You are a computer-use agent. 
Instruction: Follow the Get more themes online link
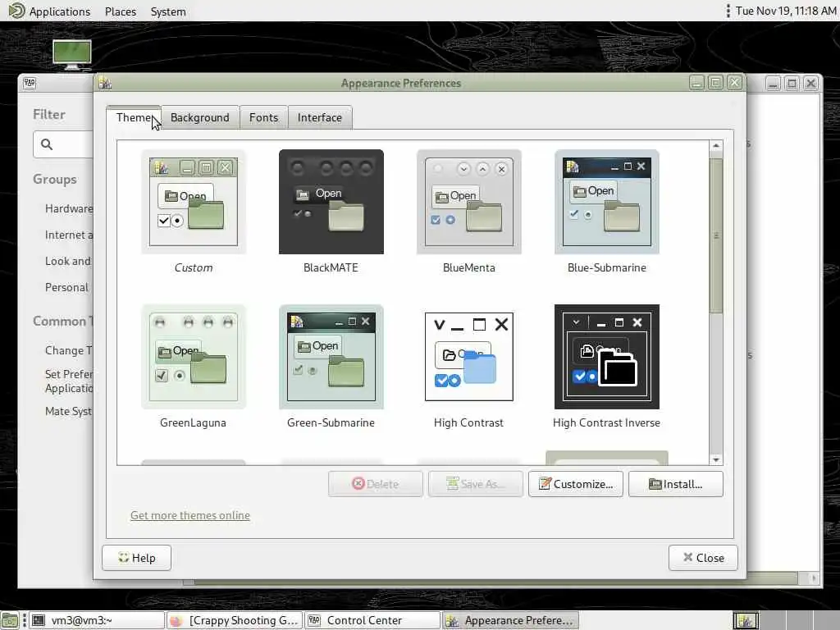point(190,515)
